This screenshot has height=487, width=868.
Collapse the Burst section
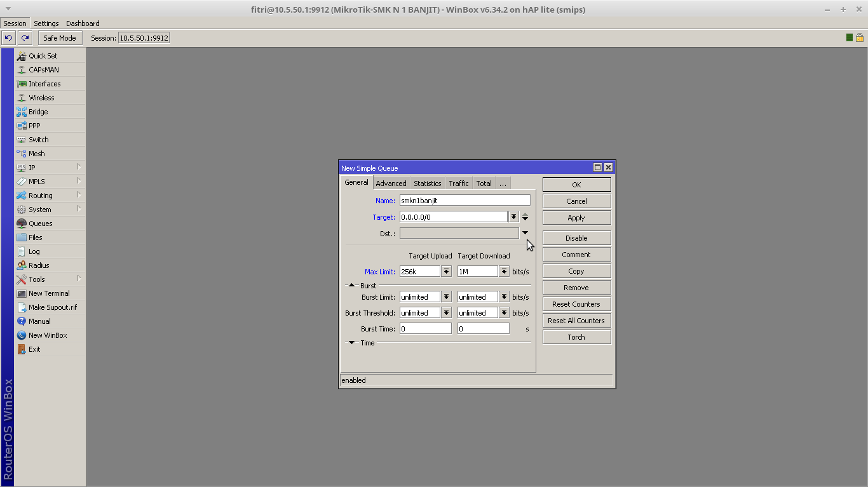pos(351,286)
